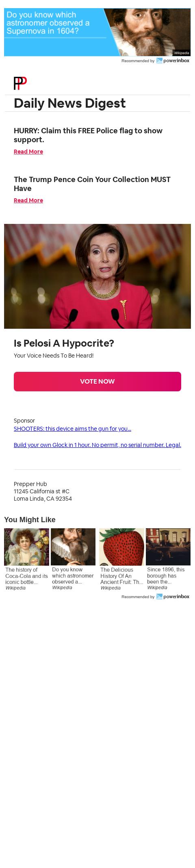Open the supernova astronomer banner ad
Viewport: 195px width, 868px height.
pyautogui.click(x=97, y=32)
